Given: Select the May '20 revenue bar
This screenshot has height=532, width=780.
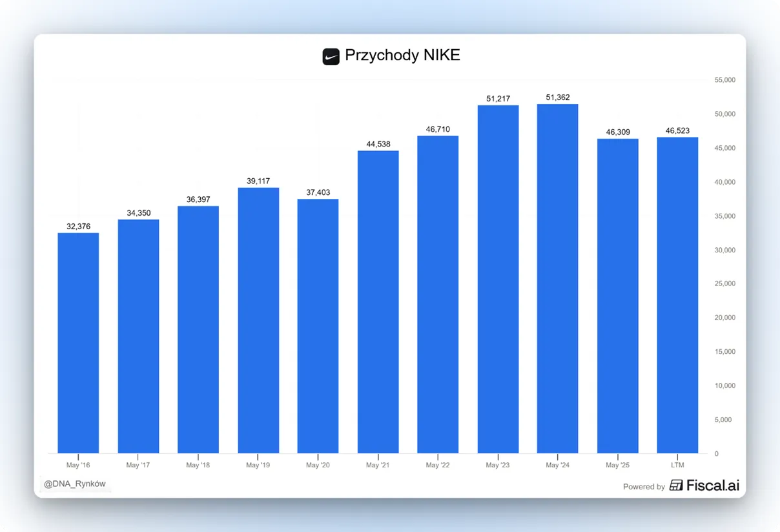Looking at the screenshot, I should [x=318, y=326].
